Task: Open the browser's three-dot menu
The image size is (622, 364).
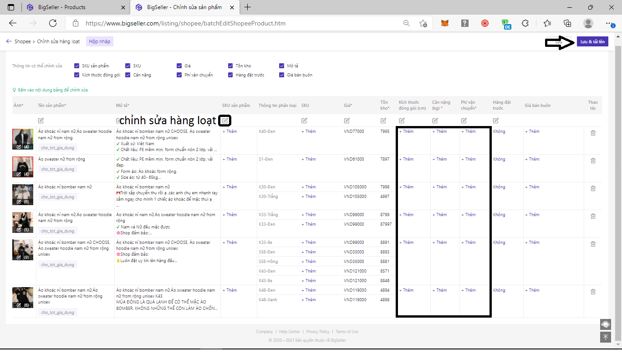Action: [x=609, y=23]
